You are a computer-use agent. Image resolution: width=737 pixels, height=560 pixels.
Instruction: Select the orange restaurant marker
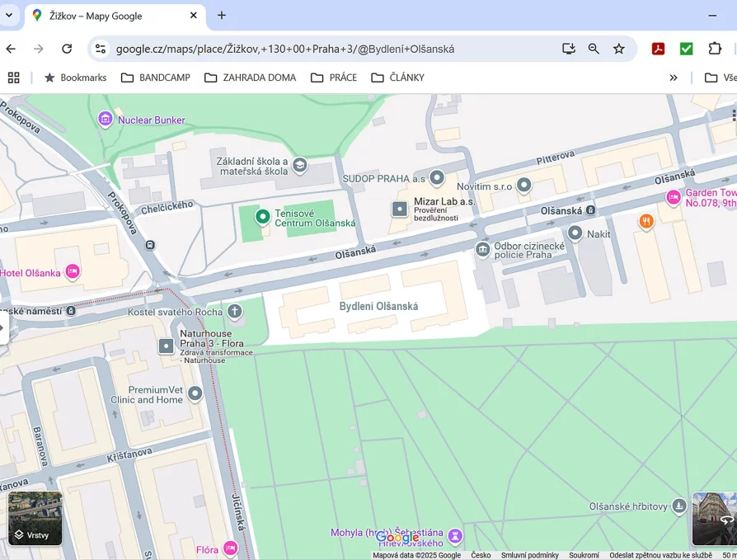click(647, 221)
